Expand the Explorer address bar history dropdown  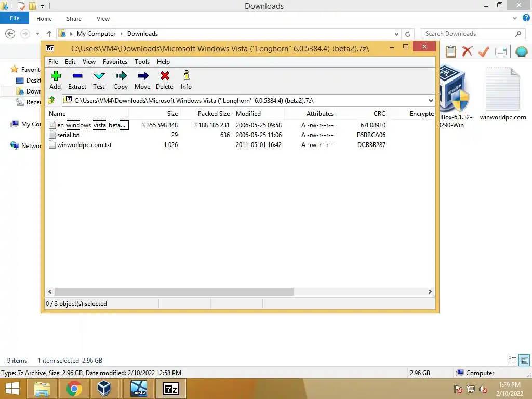pos(396,34)
